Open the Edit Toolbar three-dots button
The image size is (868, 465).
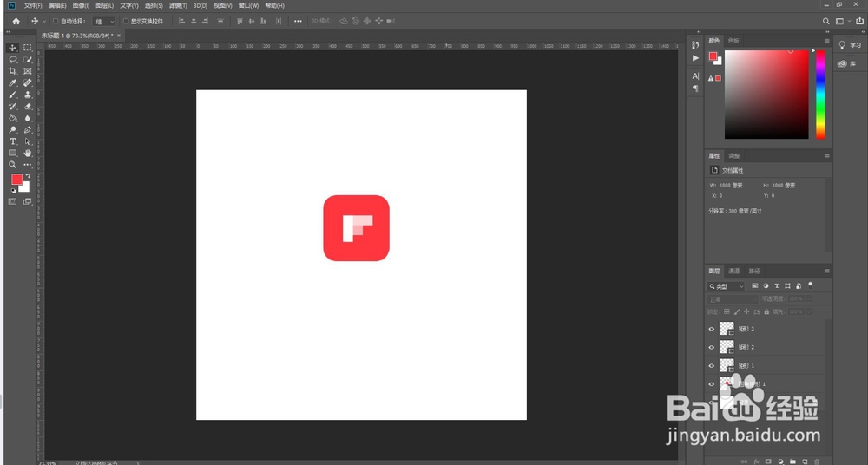[28, 165]
